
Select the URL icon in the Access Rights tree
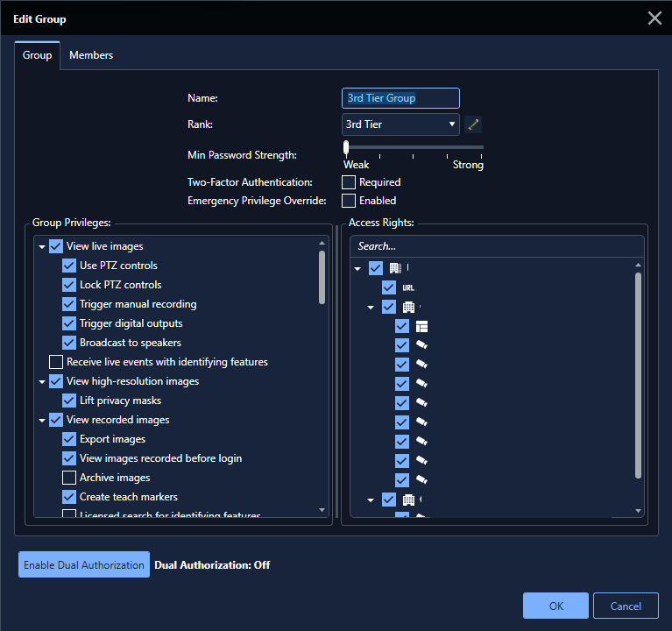(x=408, y=287)
